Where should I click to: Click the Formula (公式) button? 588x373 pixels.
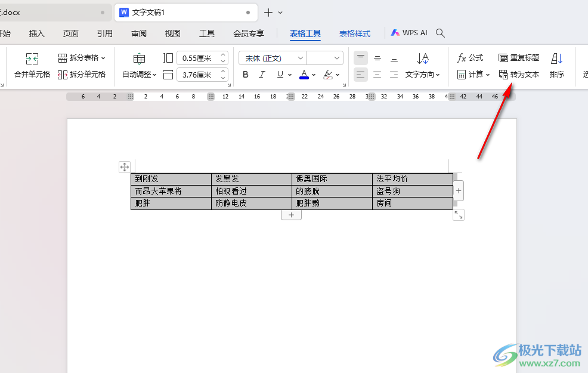point(471,58)
